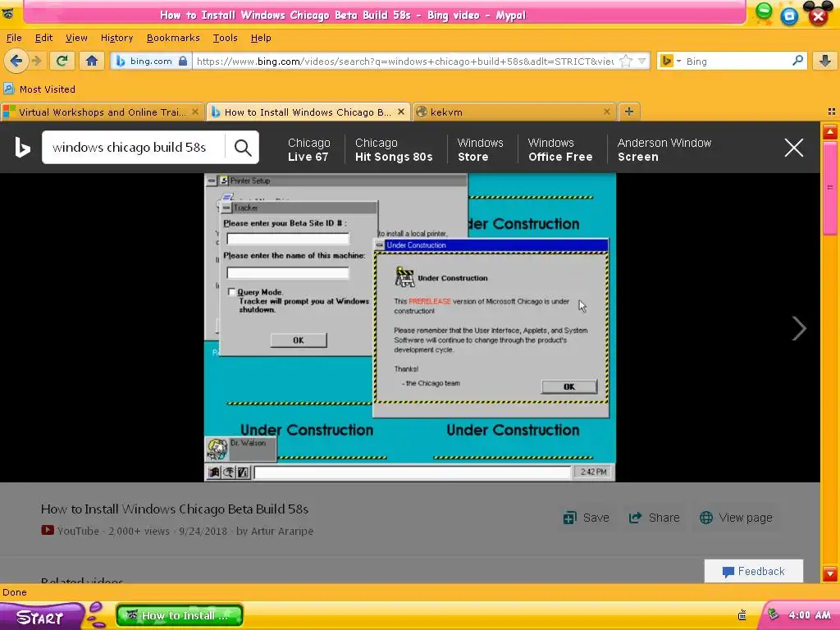This screenshot has height=630, width=840.
Task: Open the Edit menu
Action: tap(43, 38)
